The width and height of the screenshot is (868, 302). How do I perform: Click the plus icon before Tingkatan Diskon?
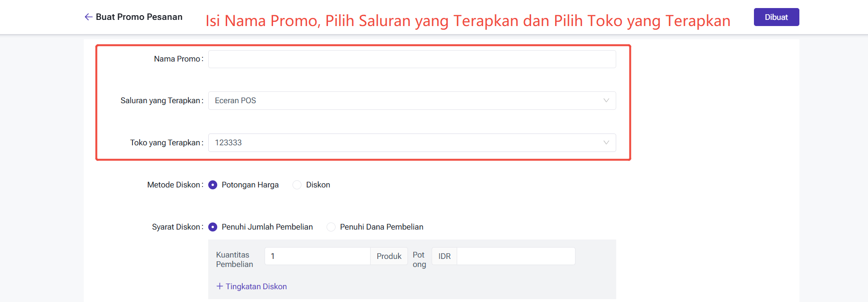click(220, 286)
